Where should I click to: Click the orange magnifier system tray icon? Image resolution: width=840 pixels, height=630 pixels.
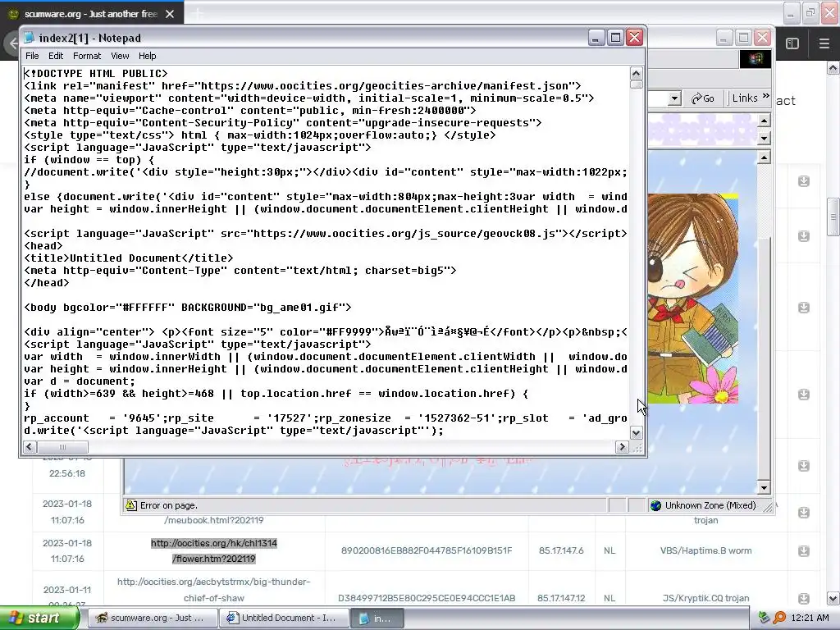tap(779, 618)
